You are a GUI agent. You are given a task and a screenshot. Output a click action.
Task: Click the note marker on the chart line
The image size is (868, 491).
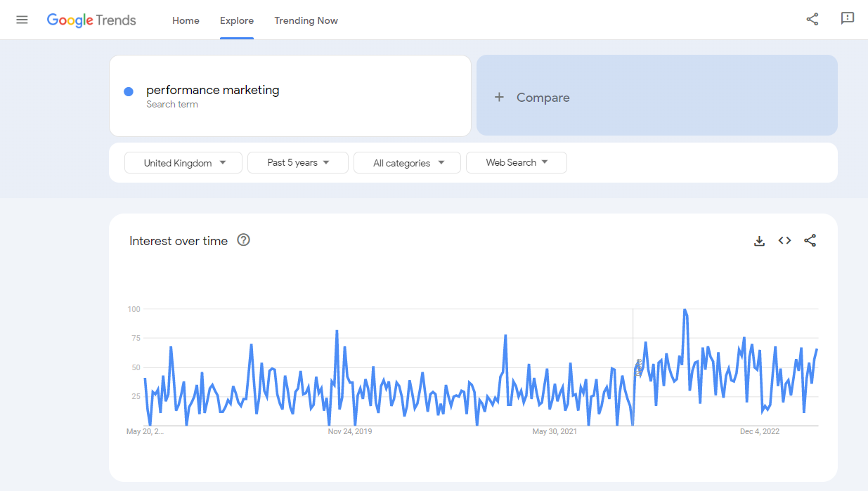pos(638,368)
